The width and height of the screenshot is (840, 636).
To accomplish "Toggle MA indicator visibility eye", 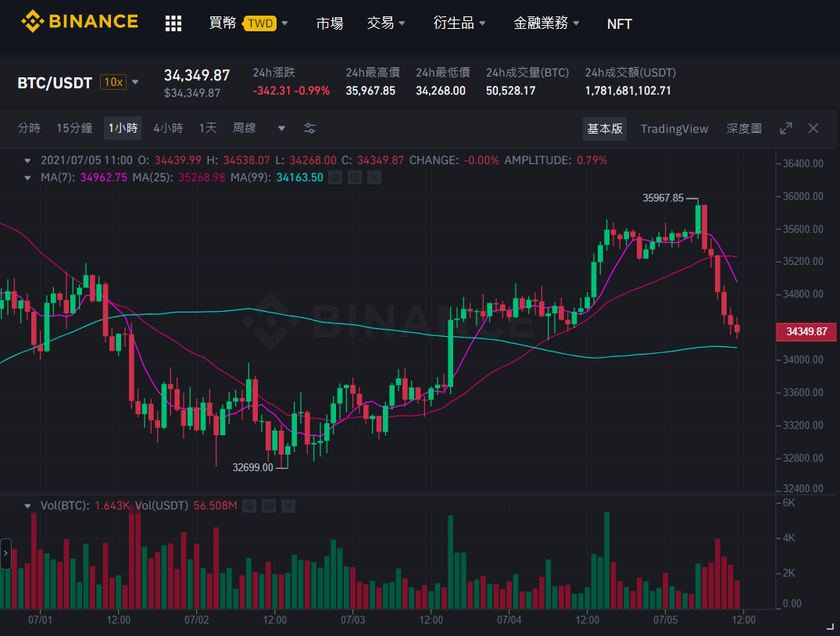I will click(335, 177).
